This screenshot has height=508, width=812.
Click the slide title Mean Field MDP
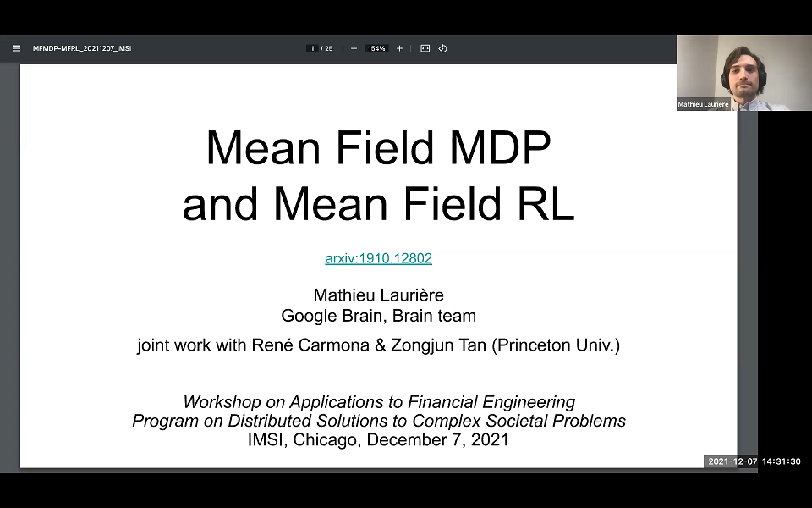378,148
